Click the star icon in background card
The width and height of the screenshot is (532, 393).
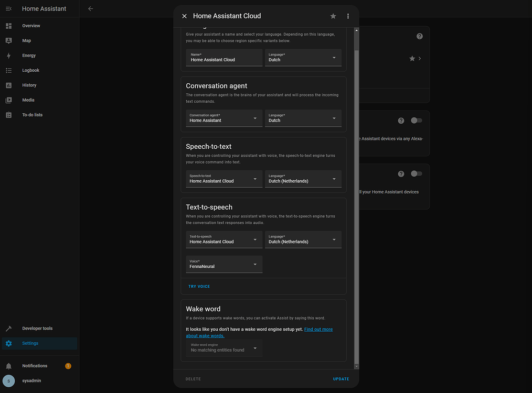pyautogui.click(x=412, y=59)
